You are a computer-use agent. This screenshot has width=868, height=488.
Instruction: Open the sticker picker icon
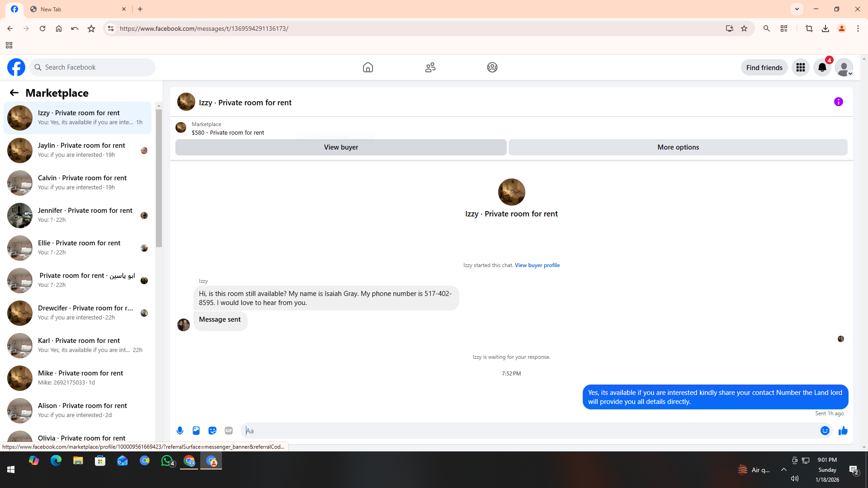pos(212,431)
